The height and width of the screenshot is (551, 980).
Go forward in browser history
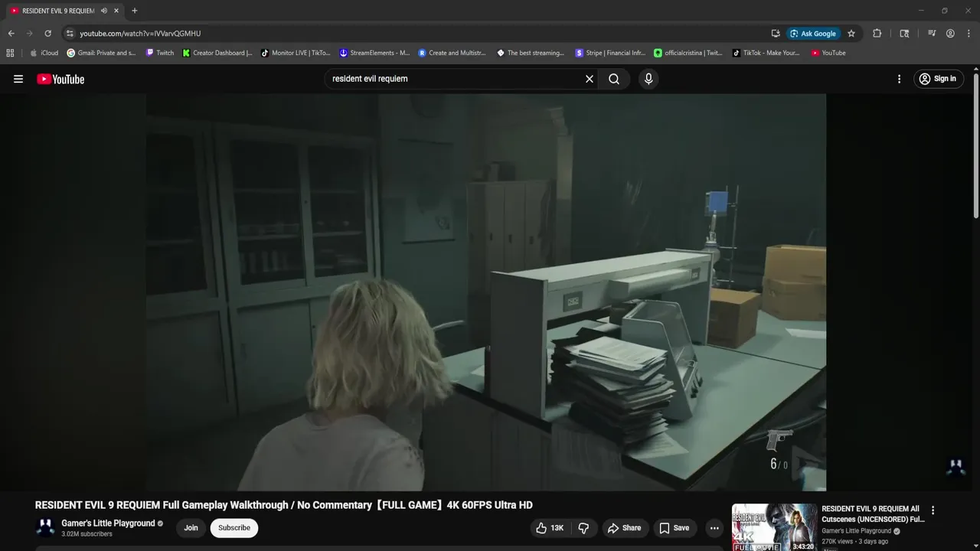(x=30, y=34)
